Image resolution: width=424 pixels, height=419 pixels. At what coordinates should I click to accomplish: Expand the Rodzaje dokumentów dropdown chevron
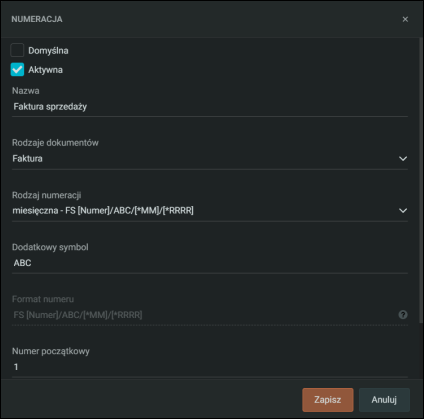[x=403, y=159]
